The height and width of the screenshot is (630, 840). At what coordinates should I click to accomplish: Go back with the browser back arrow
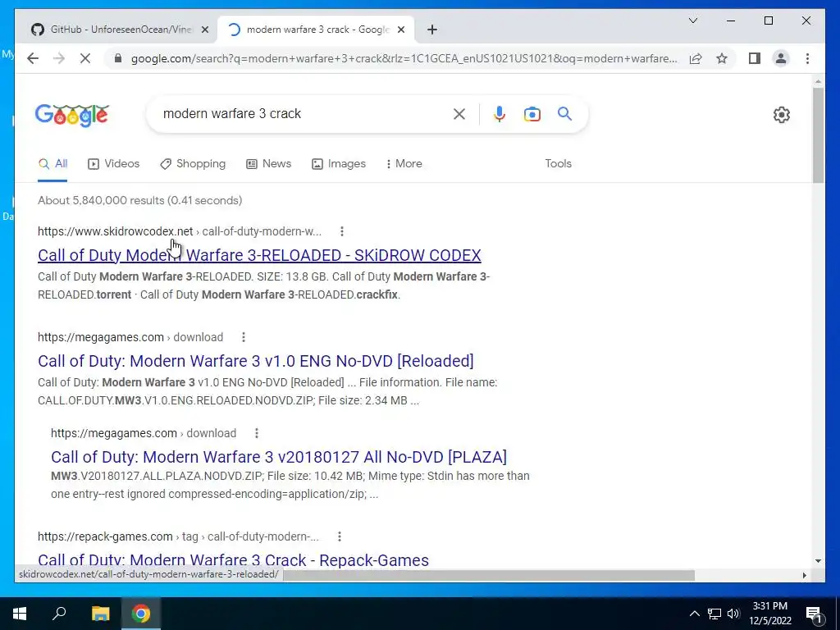(33, 58)
